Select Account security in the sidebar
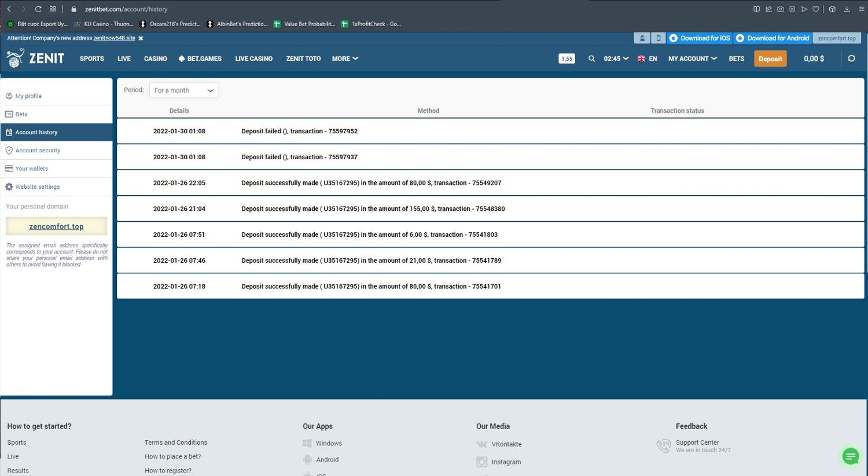 38,151
